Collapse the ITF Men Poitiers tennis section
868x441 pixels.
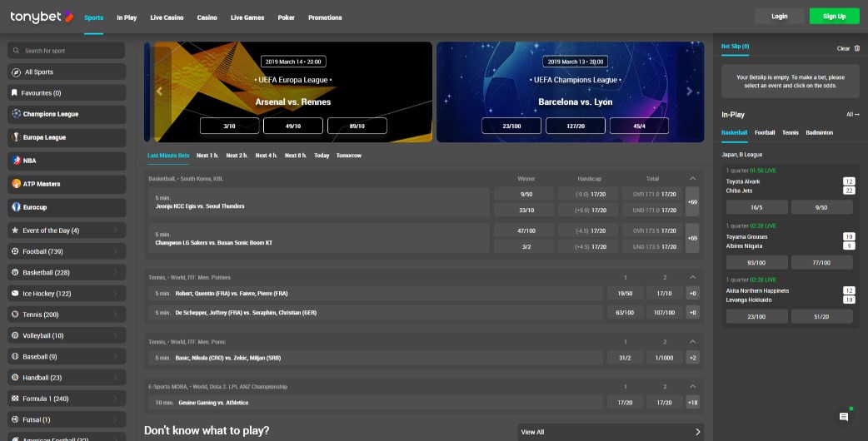click(x=692, y=277)
